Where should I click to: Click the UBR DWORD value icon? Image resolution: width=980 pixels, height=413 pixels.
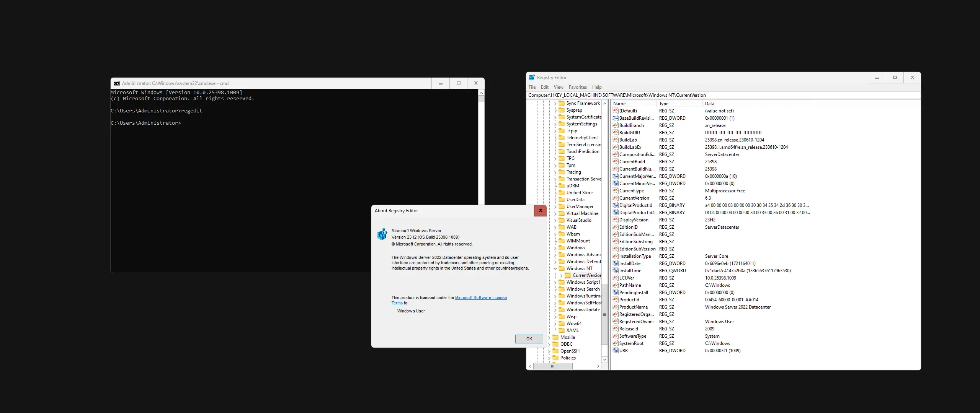click(616, 351)
